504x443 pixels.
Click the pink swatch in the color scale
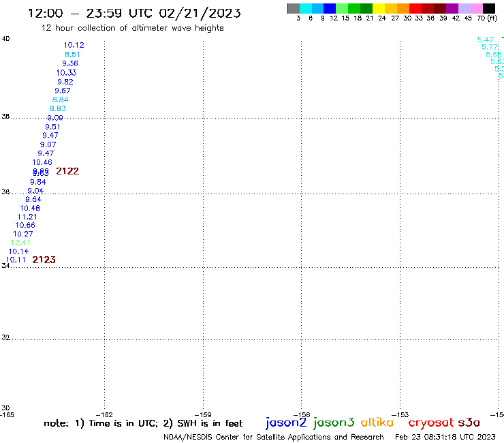476,8
